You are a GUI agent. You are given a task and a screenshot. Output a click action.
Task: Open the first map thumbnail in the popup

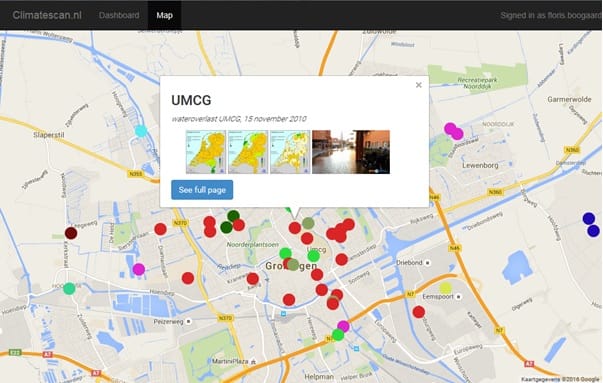(x=206, y=152)
